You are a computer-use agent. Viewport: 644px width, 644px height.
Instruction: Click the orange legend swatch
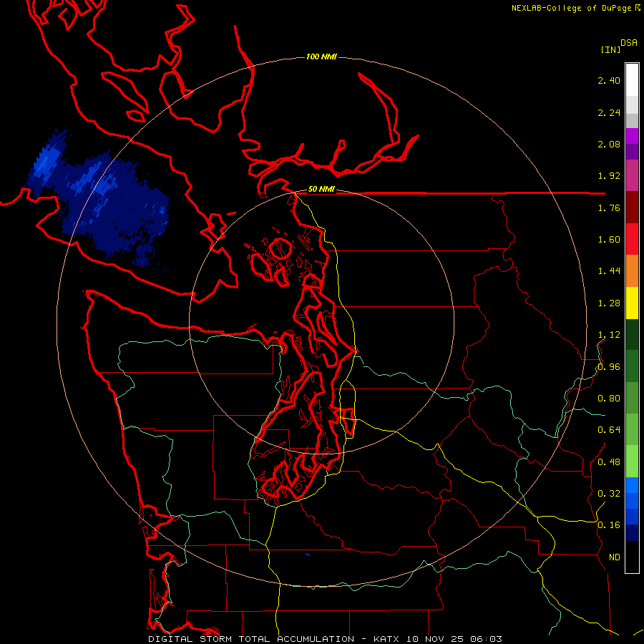click(x=632, y=270)
